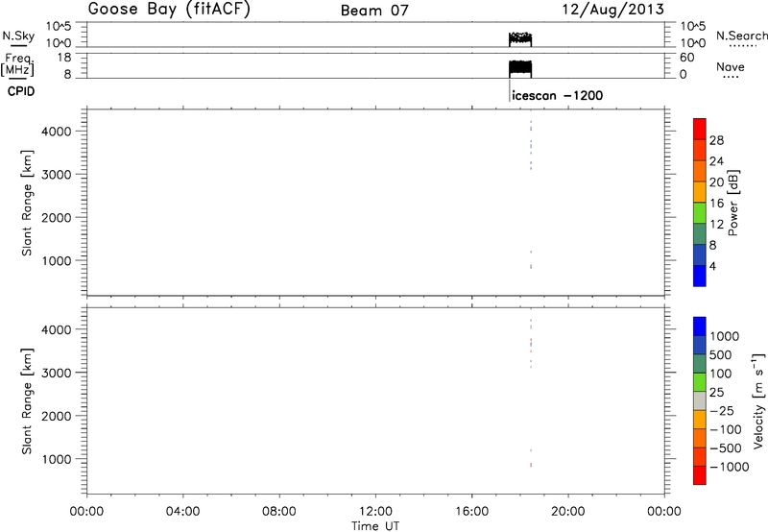This screenshot has width=768, height=532.
Task: Click the "Nave" legend label
Action: (731, 66)
